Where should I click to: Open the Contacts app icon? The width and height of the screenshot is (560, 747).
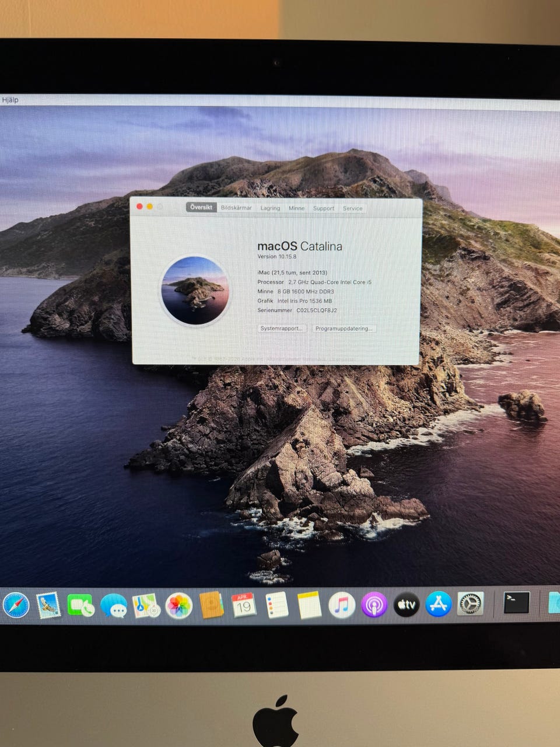[x=211, y=606]
